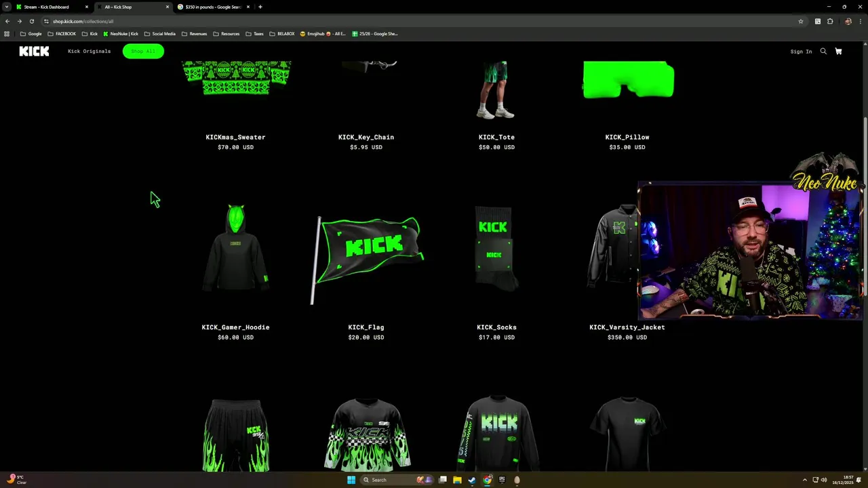Select the KICK_Gamer_Hoodie product image
This screenshot has height=488, width=868.
click(x=235, y=249)
